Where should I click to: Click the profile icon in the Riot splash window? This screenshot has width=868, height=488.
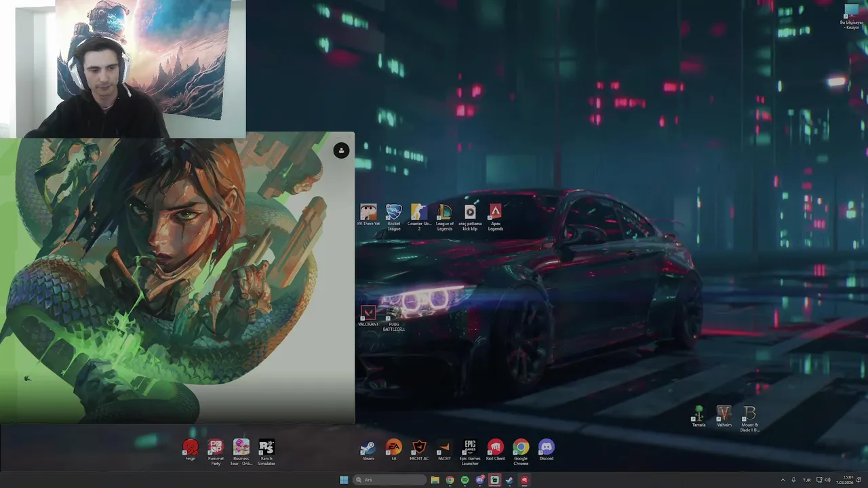tap(341, 150)
